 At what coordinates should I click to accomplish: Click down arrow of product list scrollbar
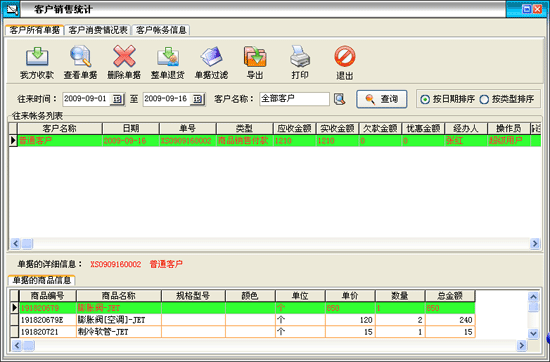(x=533, y=334)
